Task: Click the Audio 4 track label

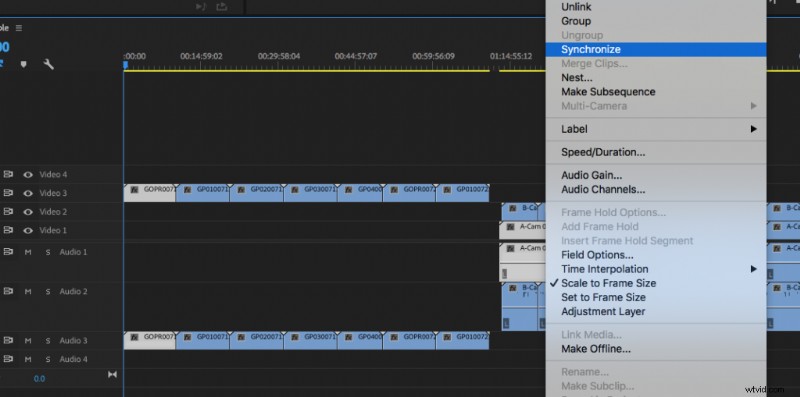Action: click(x=73, y=359)
